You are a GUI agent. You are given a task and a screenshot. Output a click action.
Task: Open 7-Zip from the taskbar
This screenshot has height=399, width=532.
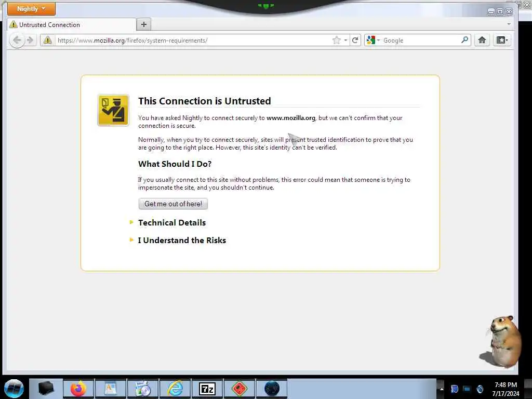pos(207,389)
